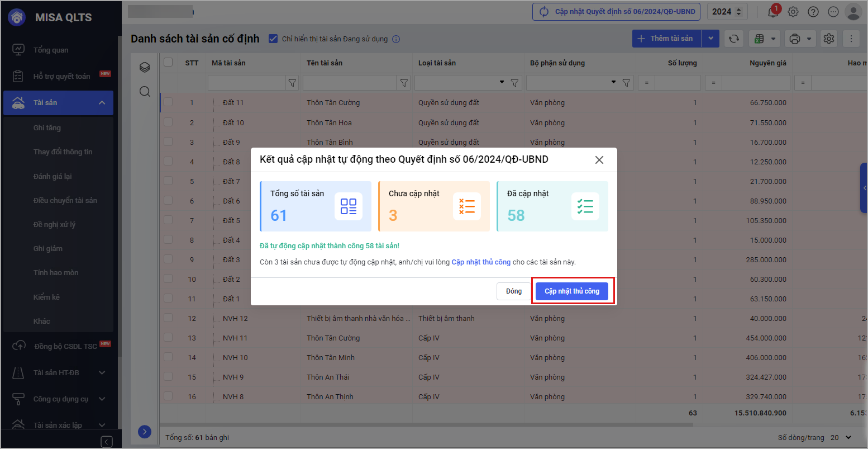This screenshot has width=868, height=449.
Task: Toggle 'Chỉ hiển thị tài sản Đang sử dụng' checkbox
Action: pos(273,39)
